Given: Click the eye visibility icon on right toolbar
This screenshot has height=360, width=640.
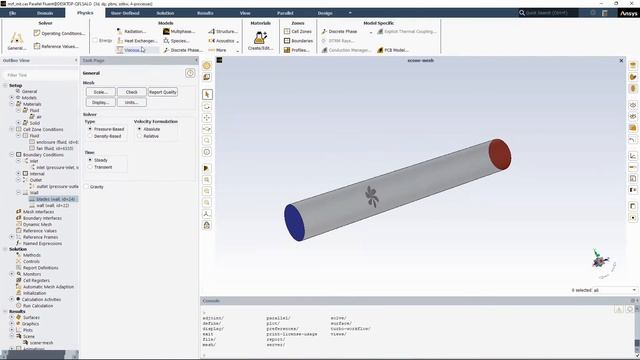Looking at the screenshot, I should 633,105.
